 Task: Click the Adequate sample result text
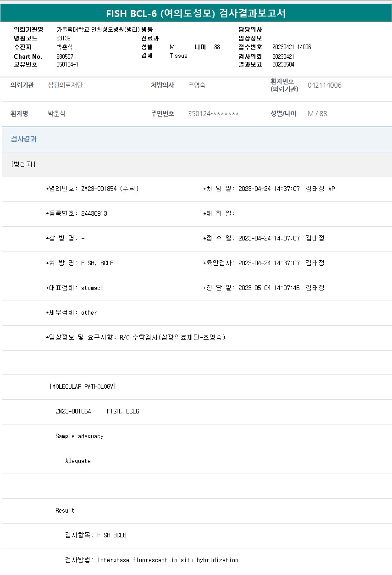pyautogui.click(x=77, y=461)
